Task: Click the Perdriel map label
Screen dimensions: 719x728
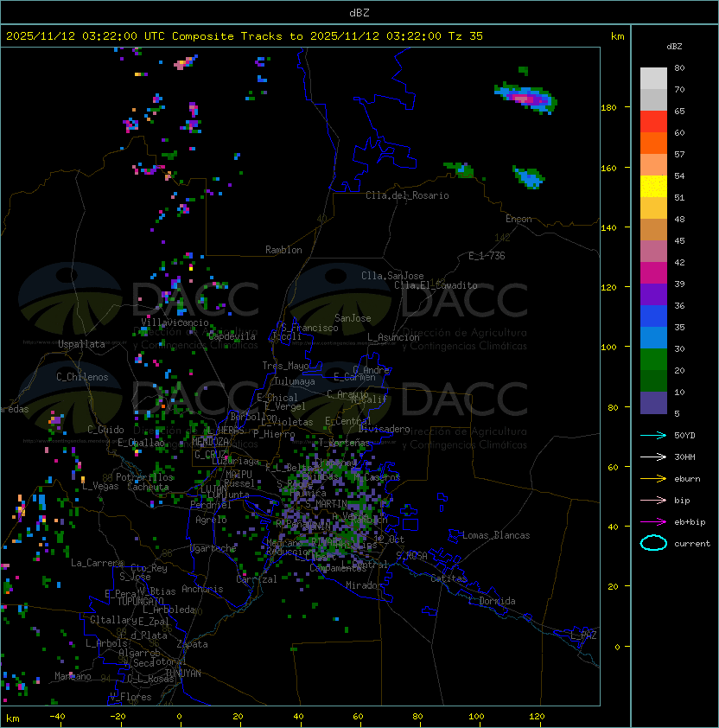Action: (211, 505)
